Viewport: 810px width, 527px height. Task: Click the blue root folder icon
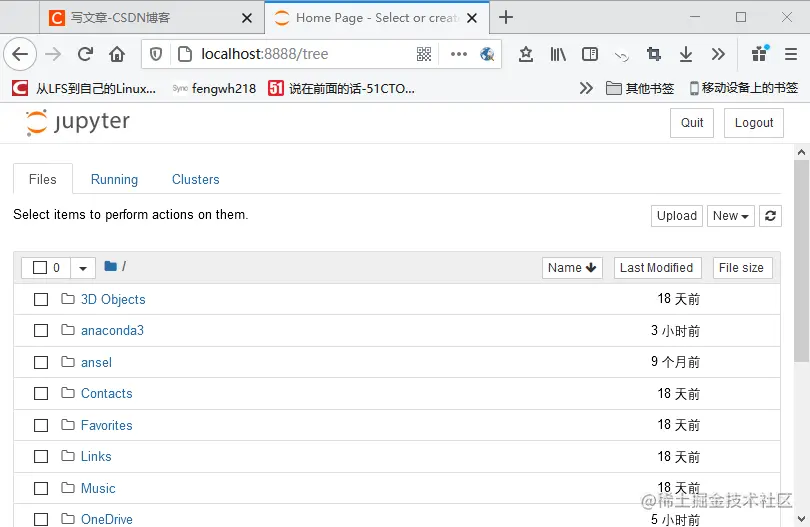click(111, 266)
